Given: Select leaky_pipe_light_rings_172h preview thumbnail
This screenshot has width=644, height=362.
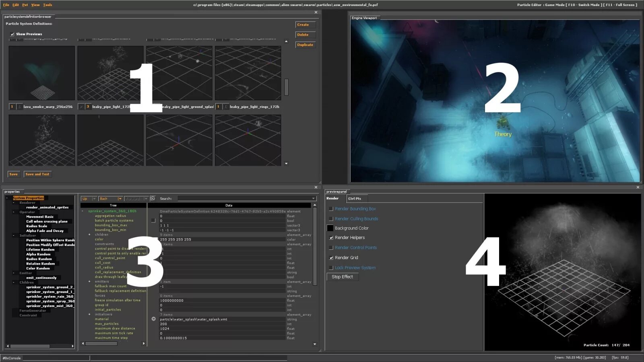Looking at the screenshot, I should coord(248,73).
